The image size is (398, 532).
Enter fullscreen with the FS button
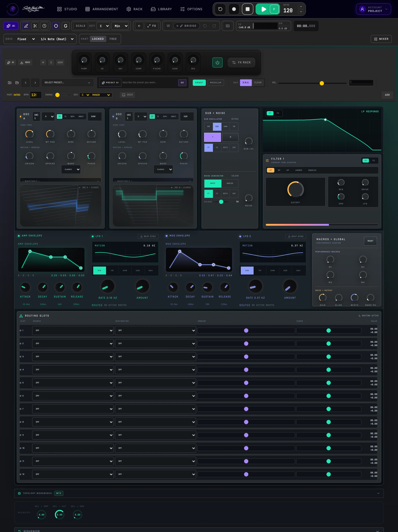(x=152, y=26)
